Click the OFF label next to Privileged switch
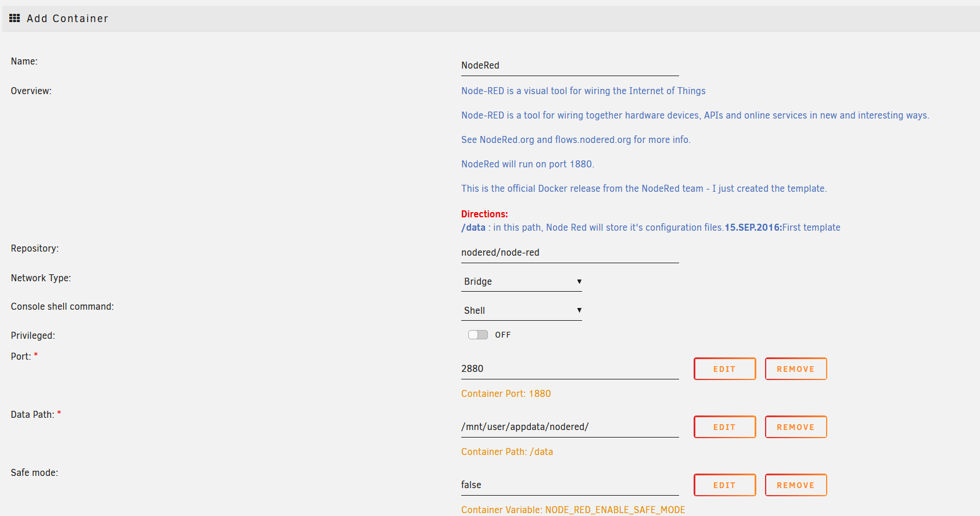980x516 pixels. coord(503,335)
